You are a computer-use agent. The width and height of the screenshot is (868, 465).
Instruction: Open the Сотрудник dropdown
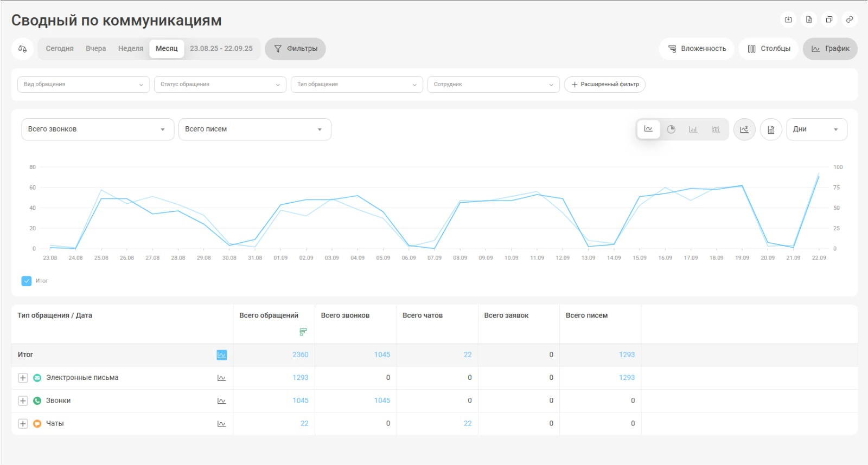click(494, 85)
